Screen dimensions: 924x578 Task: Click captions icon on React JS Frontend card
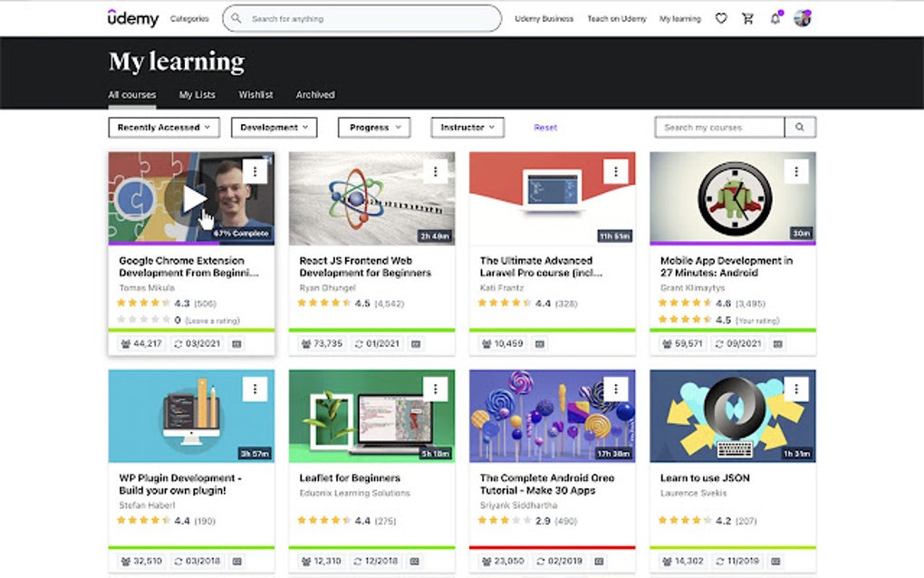pyautogui.click(x=416, y=343)
